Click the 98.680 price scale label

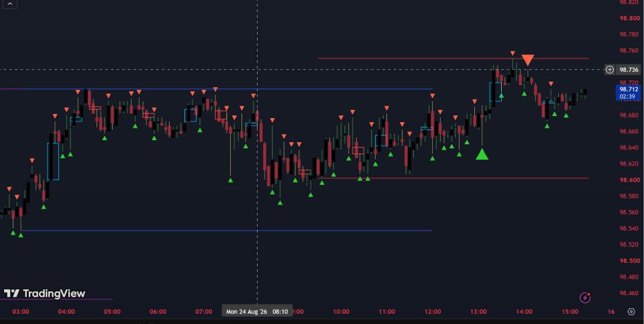pos(629,115)
